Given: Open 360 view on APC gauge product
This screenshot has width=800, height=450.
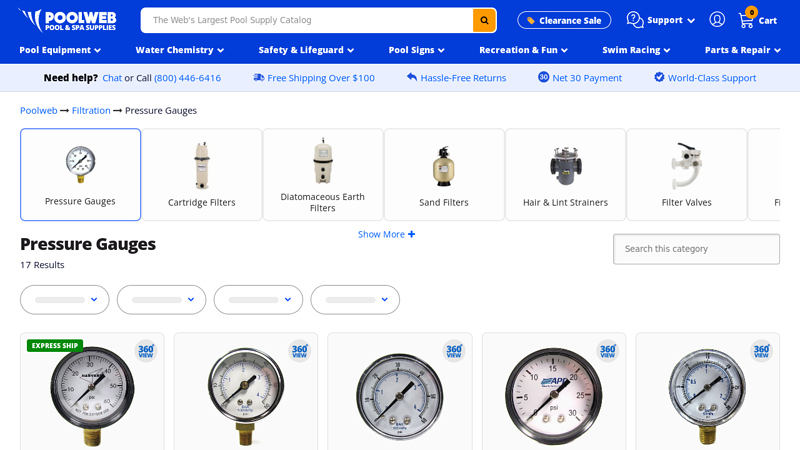Looking at the screenshot, I should coord(608,351).
